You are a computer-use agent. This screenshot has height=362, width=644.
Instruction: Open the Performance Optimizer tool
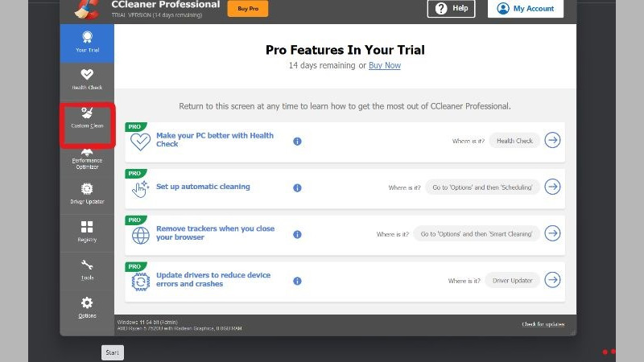click(x=87, y=158)
